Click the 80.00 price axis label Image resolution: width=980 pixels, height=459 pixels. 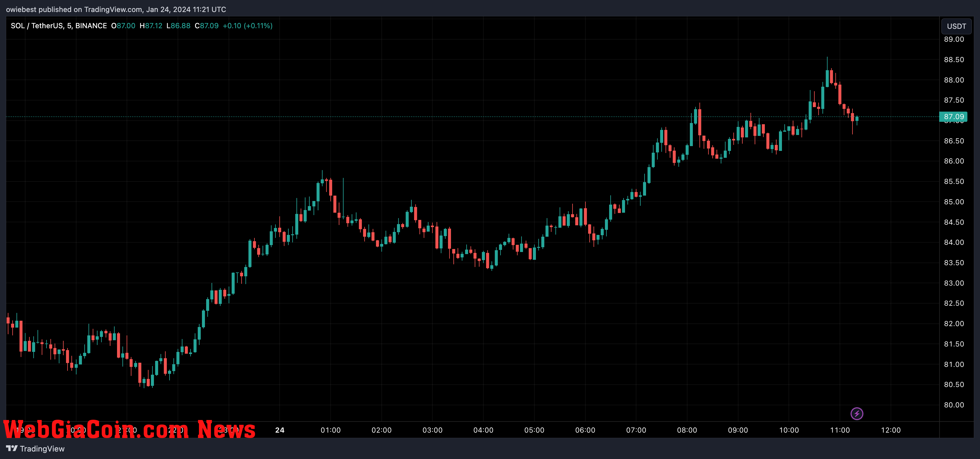(x=954, y=405)
